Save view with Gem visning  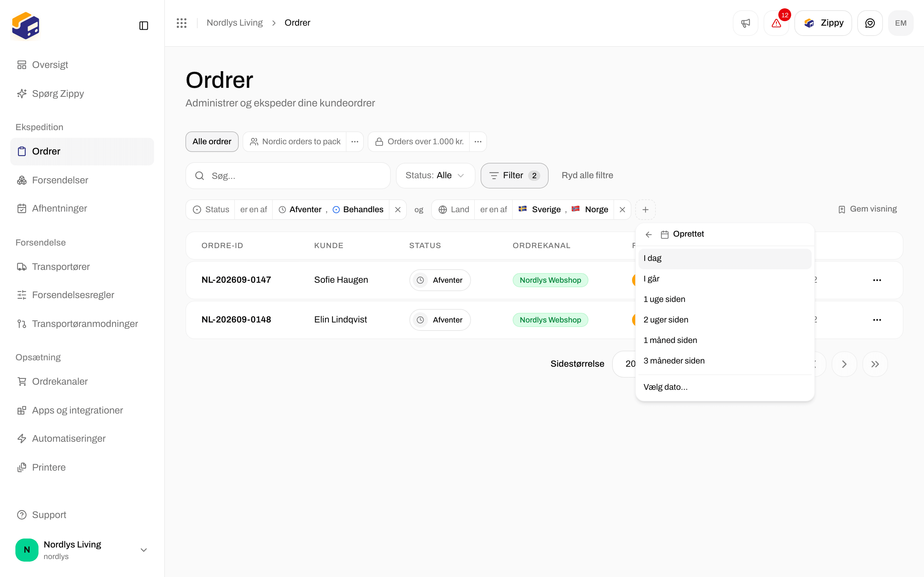pyautogui.click(x=867, y=209)
